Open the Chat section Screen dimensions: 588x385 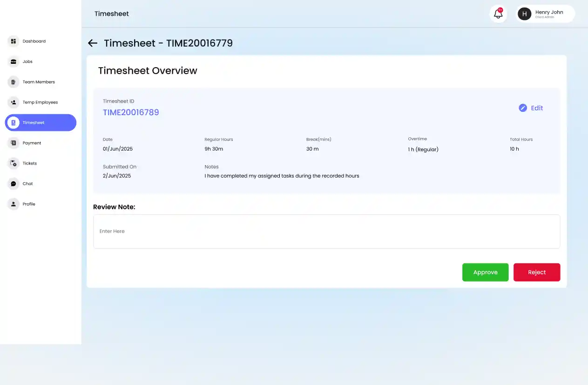27,183
